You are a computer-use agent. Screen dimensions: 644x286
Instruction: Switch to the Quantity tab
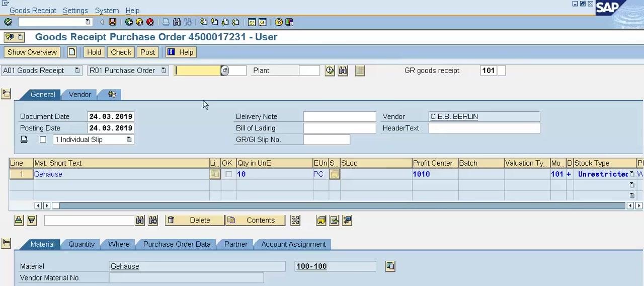(x=82, y=244)
